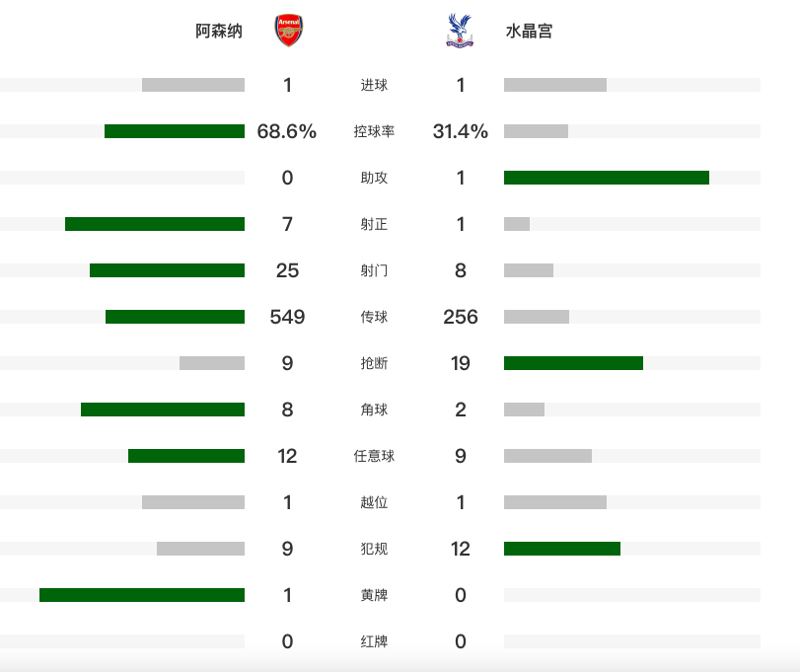Click Arsenal's 549 passes value
Image resolution: width=800 pixels, height=672 pixels.
pos(287,317)
